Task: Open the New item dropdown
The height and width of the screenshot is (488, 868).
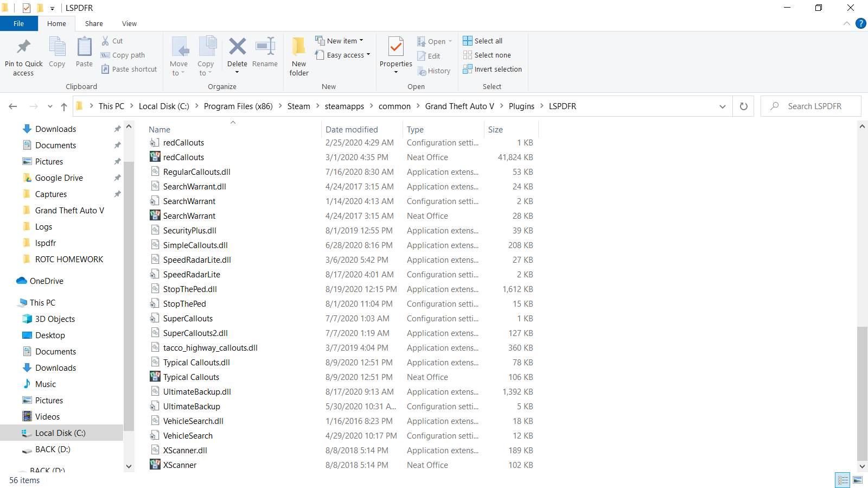Action: pyautogui.click(x=339, y=41)
